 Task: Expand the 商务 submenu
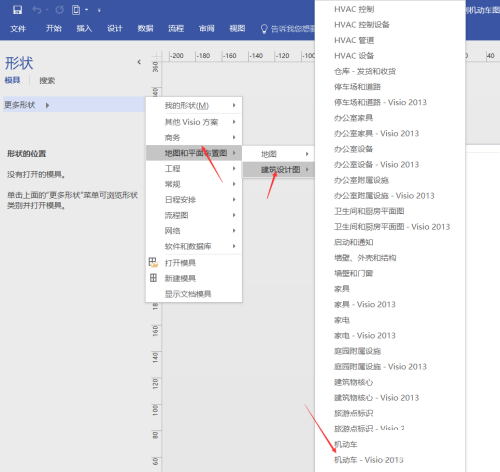click(194, 137)
